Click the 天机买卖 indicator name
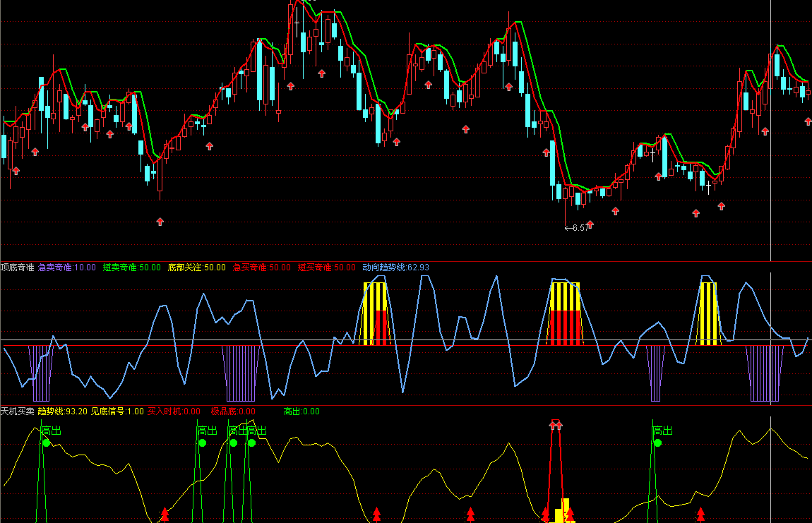The image size is (812, 523). click(x=17, y=411)
